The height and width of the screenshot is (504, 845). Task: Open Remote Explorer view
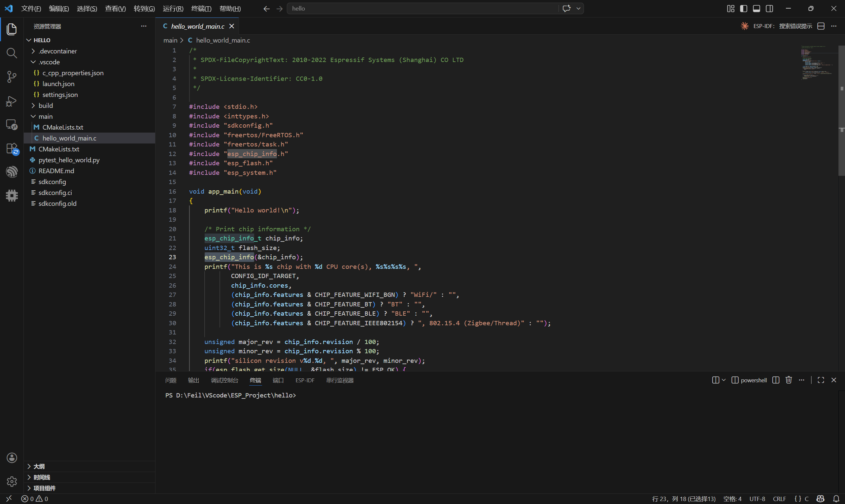click(x=12, y=125)
